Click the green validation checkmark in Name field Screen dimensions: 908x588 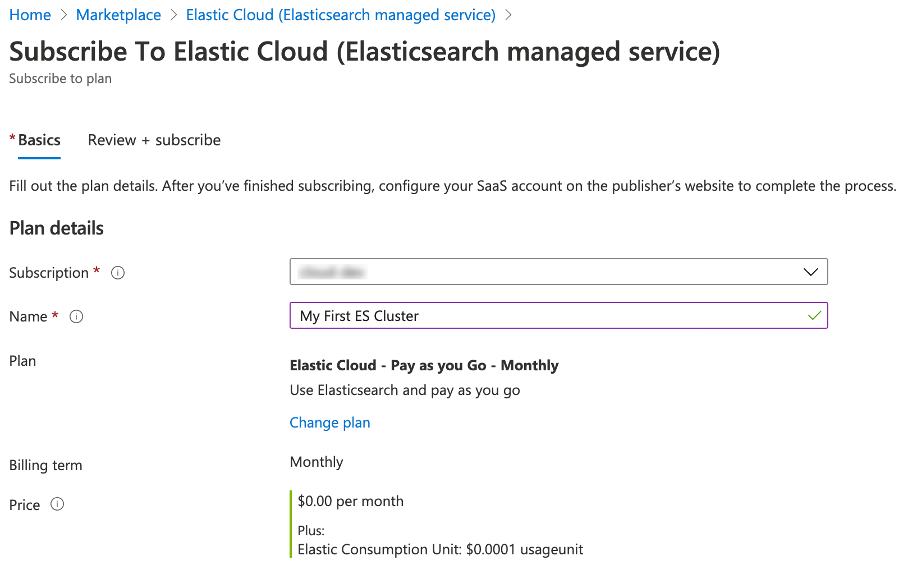[x=814, y=316]
